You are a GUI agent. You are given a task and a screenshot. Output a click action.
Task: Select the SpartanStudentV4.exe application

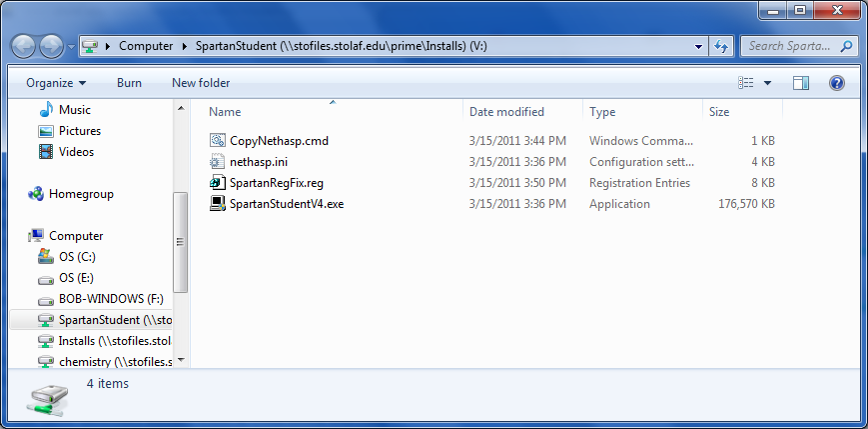[286, 204]
